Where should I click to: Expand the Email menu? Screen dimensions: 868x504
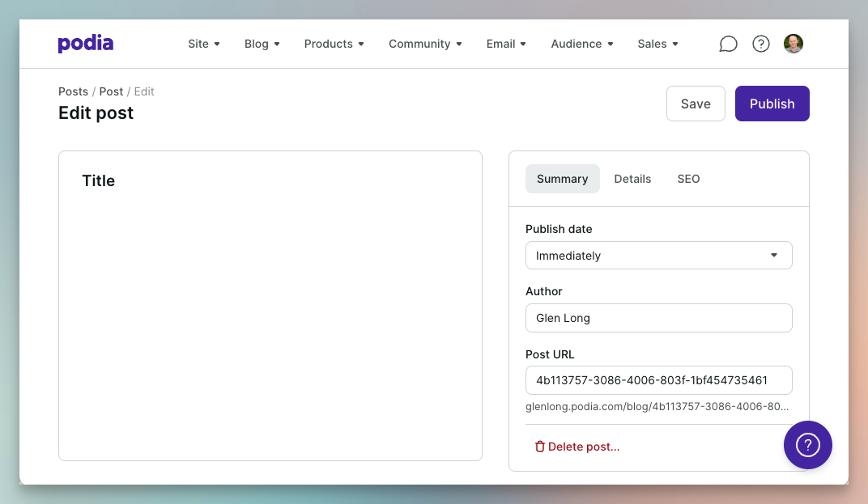tap(506, 44)
